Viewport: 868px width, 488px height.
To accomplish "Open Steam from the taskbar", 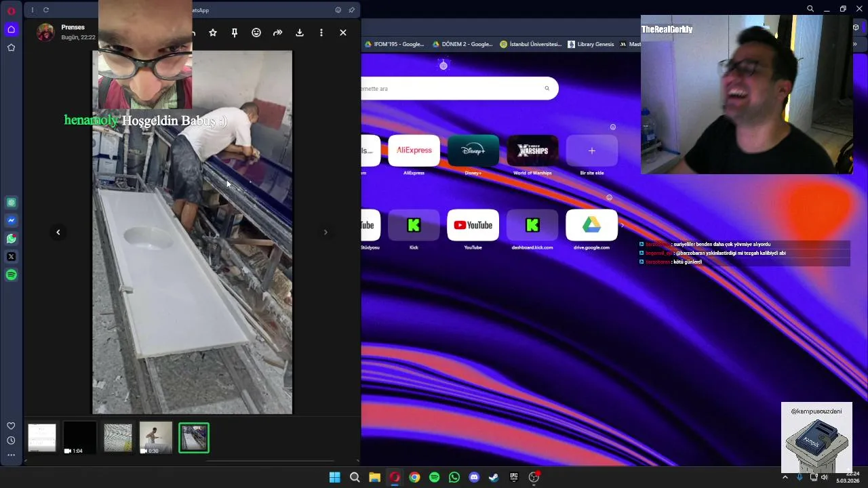I will point(494,477).
